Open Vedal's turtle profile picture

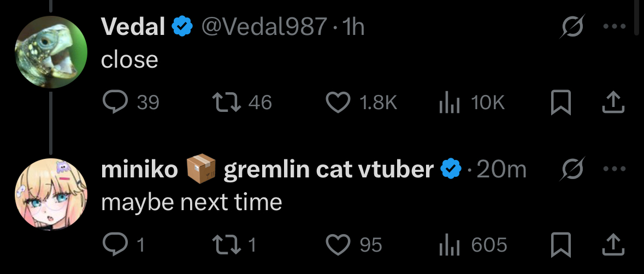coord(50,53)
